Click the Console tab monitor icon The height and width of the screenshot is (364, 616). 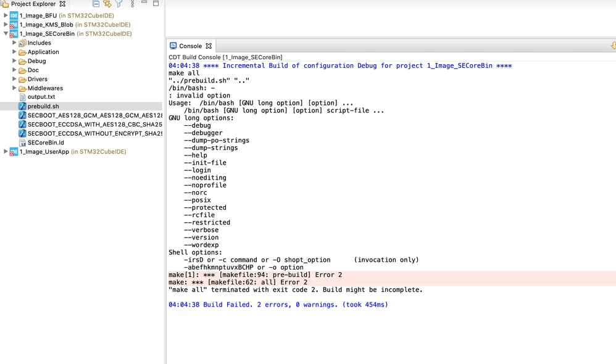(173, 46)
